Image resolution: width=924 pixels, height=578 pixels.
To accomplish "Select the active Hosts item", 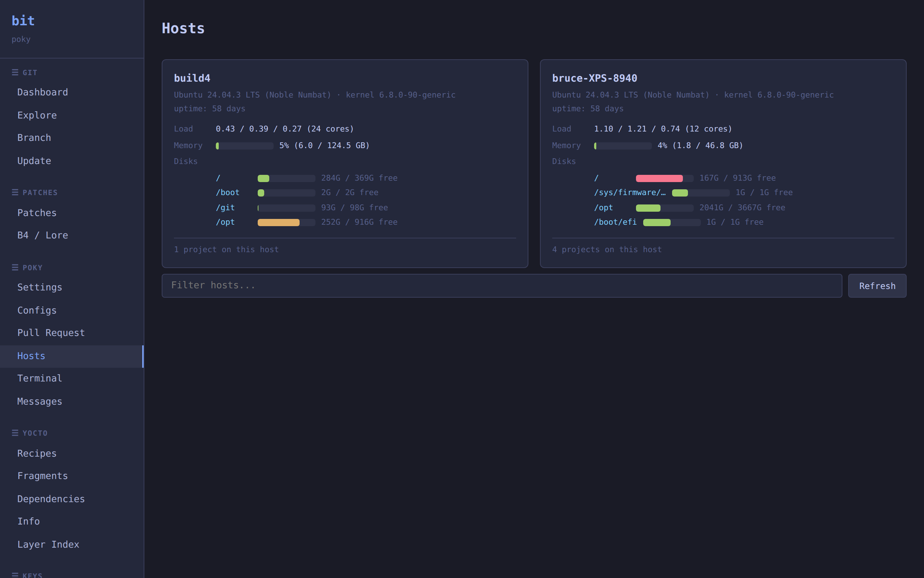I will click(72, 356).
